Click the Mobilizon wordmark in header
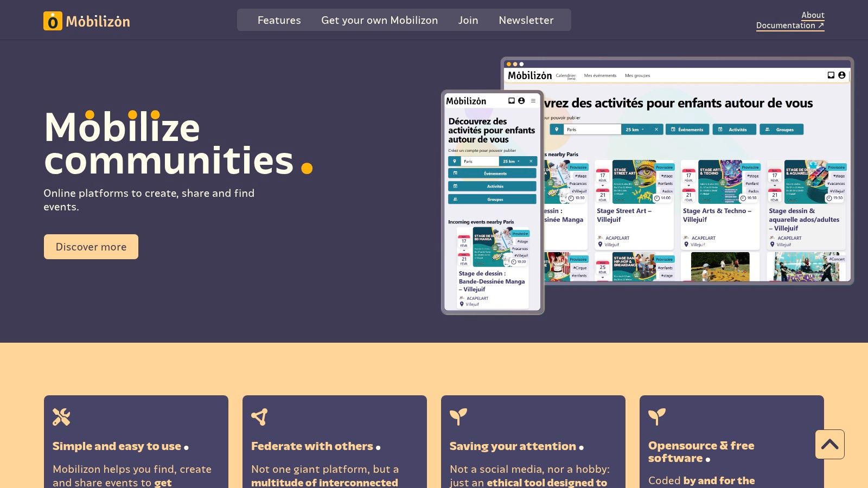868x488 pixels. coord(98,22)
